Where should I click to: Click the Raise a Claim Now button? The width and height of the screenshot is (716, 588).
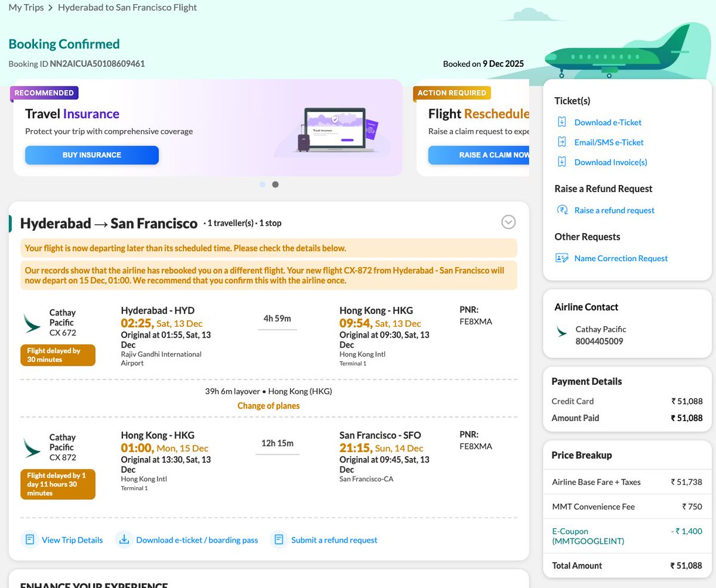(479, 155)
